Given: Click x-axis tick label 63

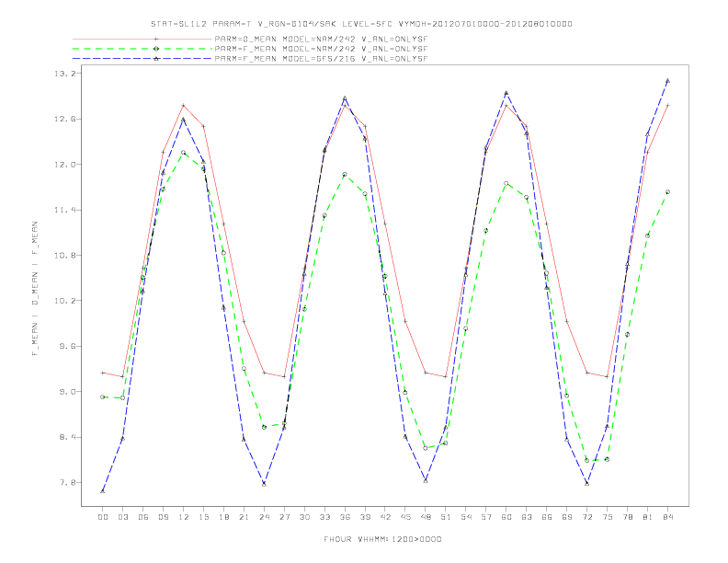Looking at the screenshot, I should point(527,517).
